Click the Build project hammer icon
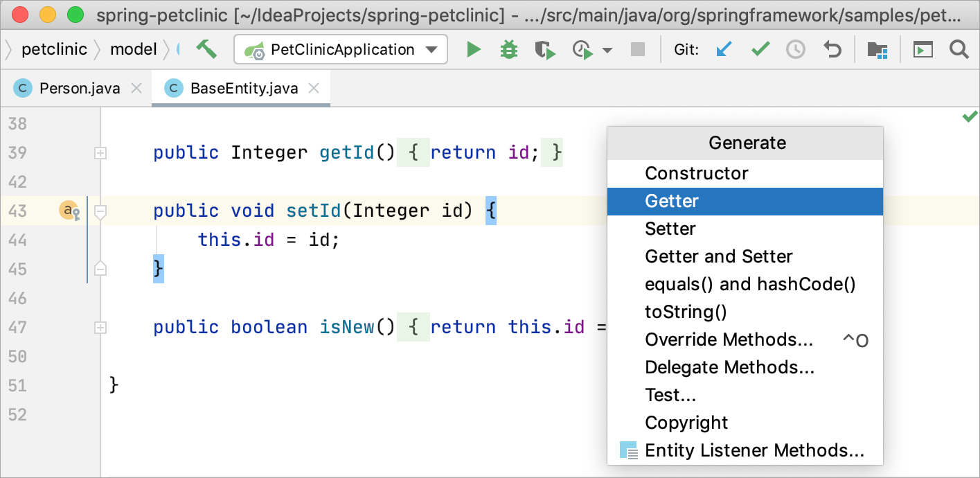 [206, 49]
